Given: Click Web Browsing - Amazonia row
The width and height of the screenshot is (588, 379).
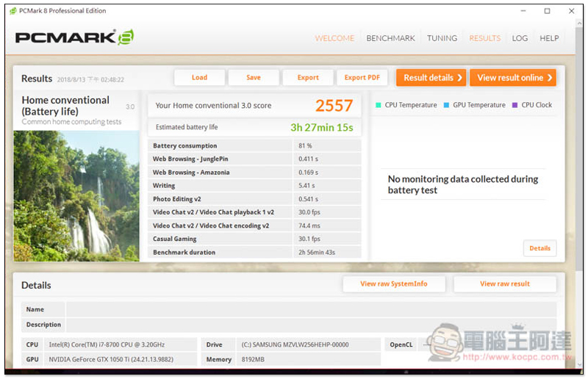Looking at the screenshot, I should click(x=254, y=173).
